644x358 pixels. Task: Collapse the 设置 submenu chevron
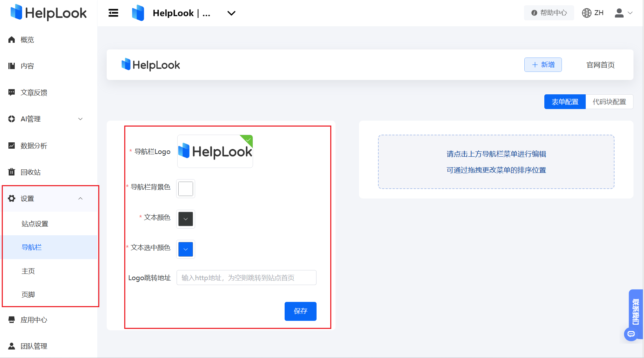point(81,198)
